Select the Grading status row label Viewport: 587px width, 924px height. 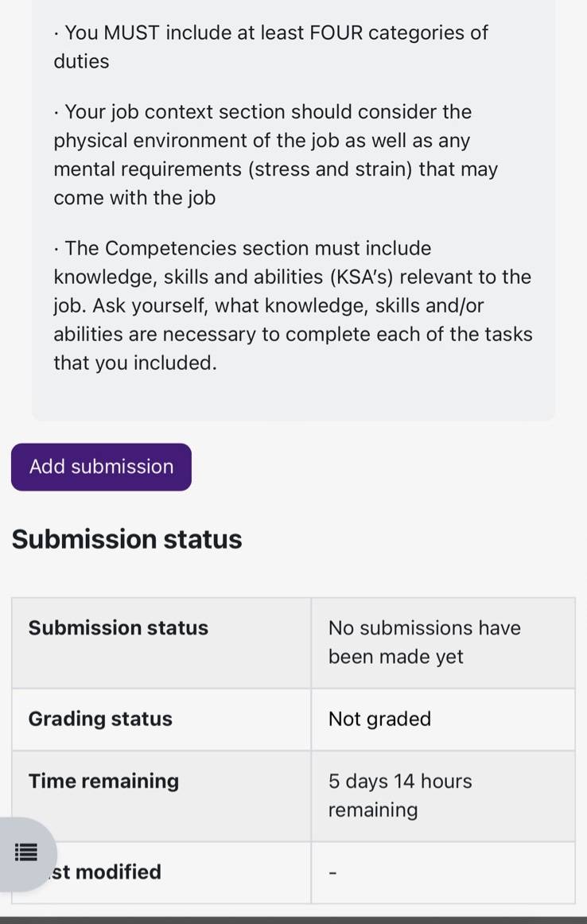pos(101,718)
